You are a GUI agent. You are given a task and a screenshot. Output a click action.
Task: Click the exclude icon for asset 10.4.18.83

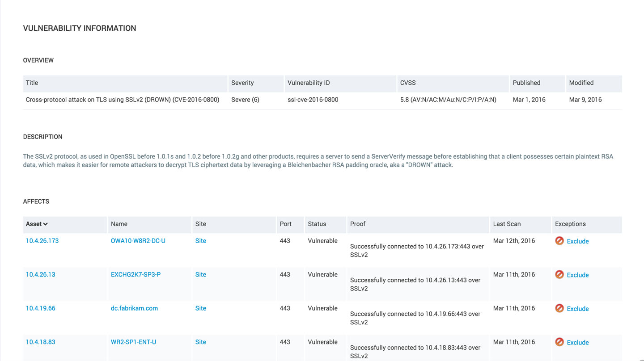coord(559,342)
